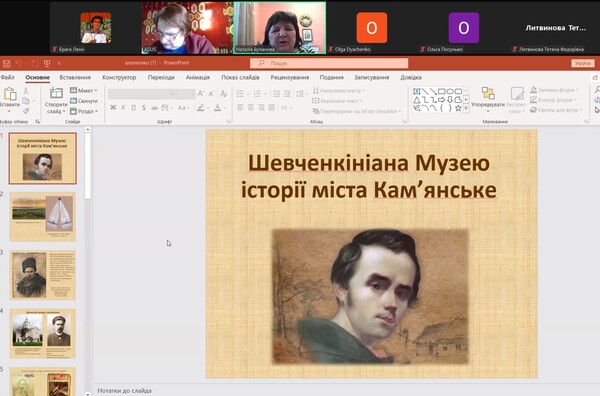Viewport: 600px width, 396px height.
Task: Select the left brace shape
Action: 441,108
